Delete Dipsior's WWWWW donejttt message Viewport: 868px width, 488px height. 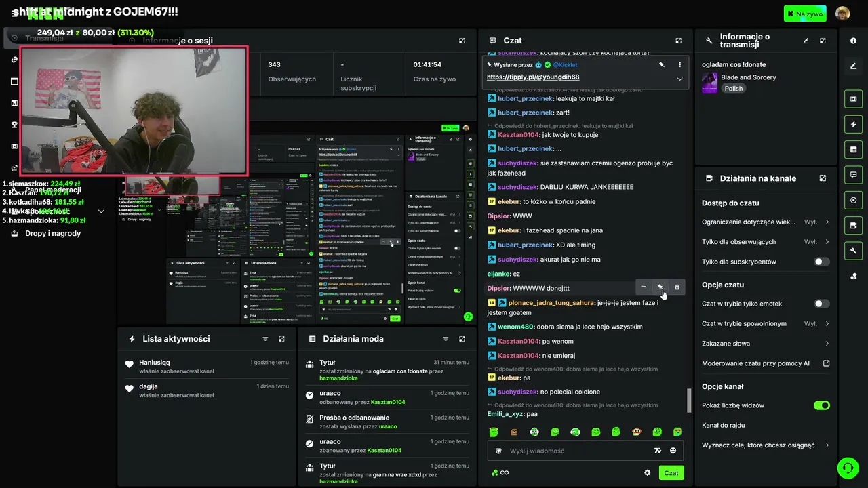click(x=677, y=287)
